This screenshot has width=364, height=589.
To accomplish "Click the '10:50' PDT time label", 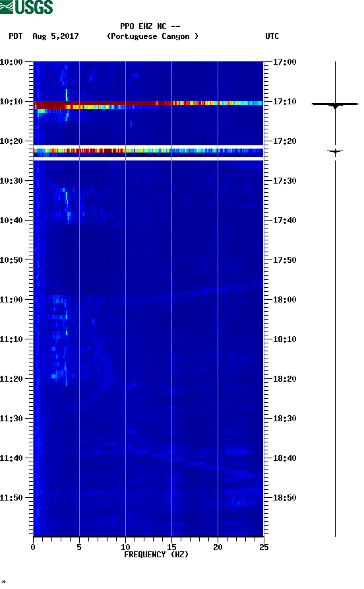I will 12,260.
